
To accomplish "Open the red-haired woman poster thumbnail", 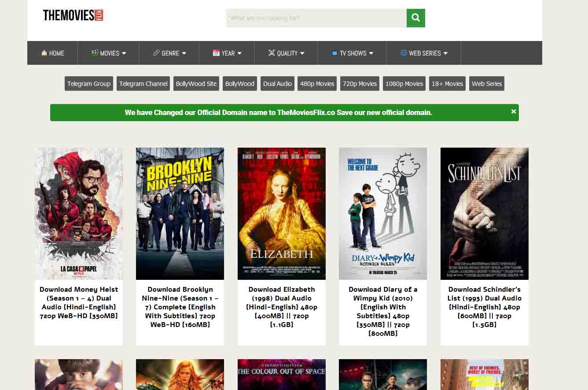I will [180, 375].
